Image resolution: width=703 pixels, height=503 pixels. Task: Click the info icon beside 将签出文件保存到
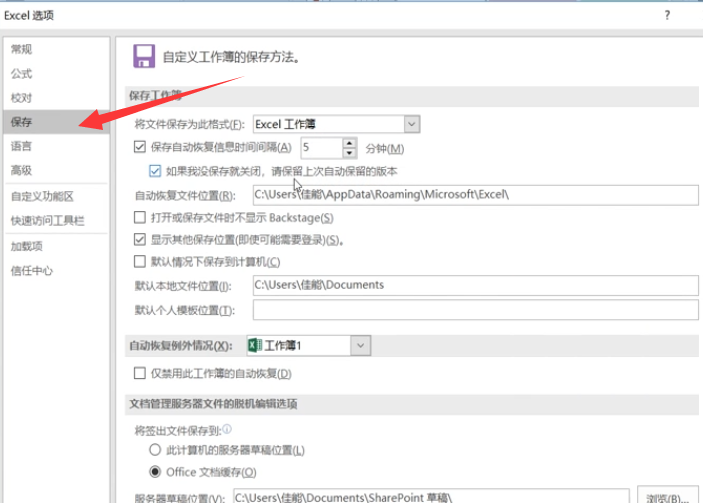tap(227, 429)
